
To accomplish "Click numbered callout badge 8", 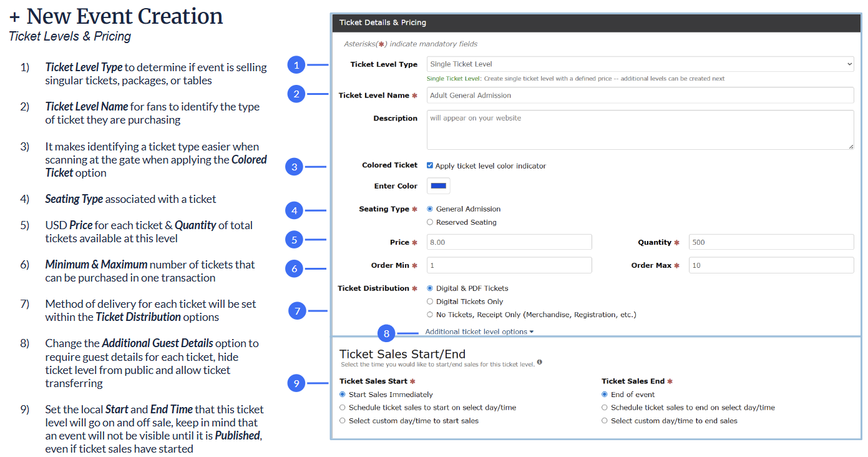I will tap(386, 333).
